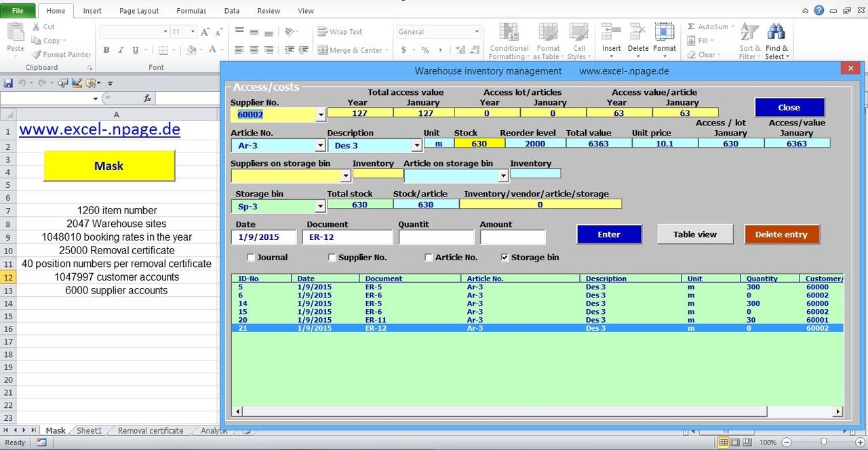This screenshot has width=868, height=450.
Task: Open the www.excel-.npage.de link in cell A1
Action: pyautogui.click(x=100, y=130)
